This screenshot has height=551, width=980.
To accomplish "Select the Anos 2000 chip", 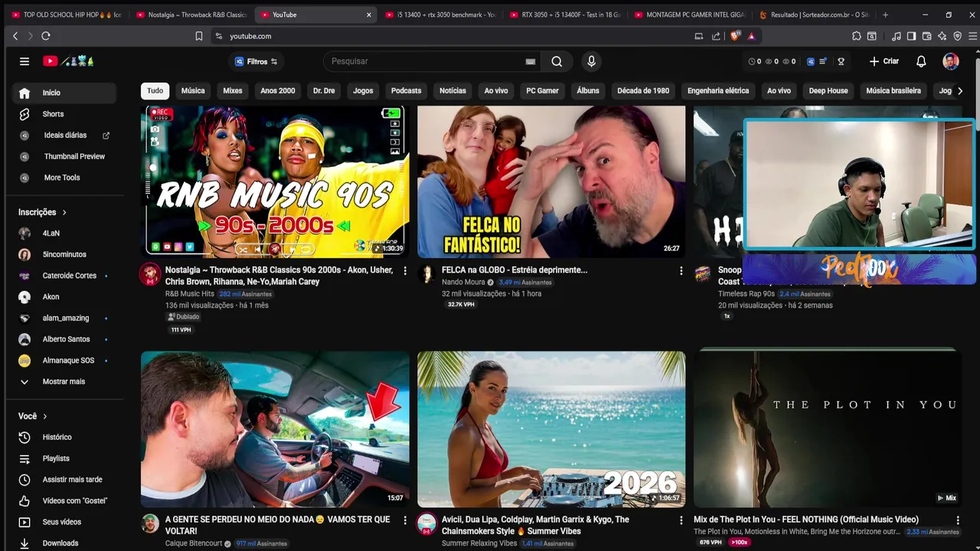I will pyautogui.click(x=277, y=91).
